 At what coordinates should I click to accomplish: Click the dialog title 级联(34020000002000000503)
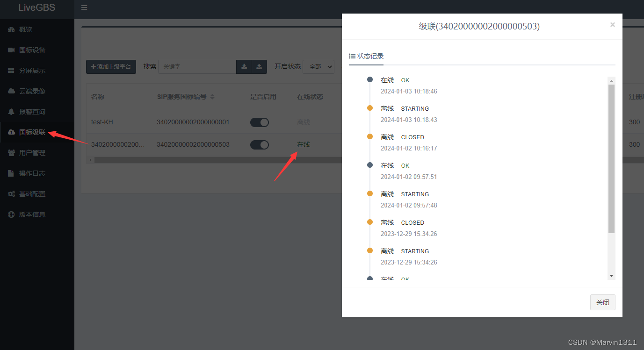tap(479, 27)
